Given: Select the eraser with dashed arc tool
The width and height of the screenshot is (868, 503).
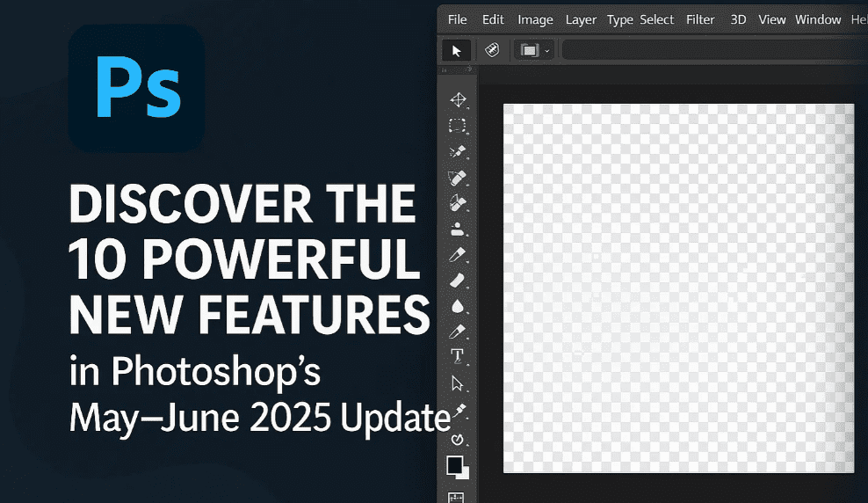Looking at the screenshot, I should click(457, 178).
